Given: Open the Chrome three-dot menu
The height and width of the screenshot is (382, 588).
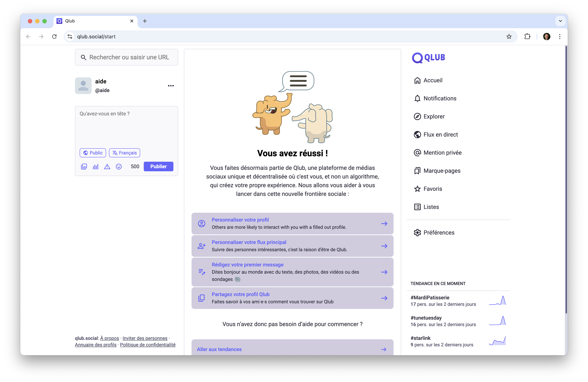Looking at the screenshot, I should (x=560, y=37).
